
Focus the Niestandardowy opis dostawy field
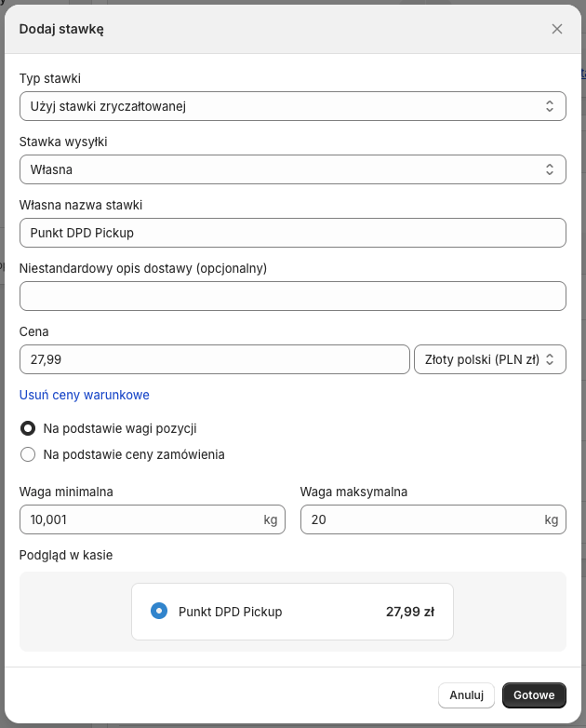tap(292, 296)
